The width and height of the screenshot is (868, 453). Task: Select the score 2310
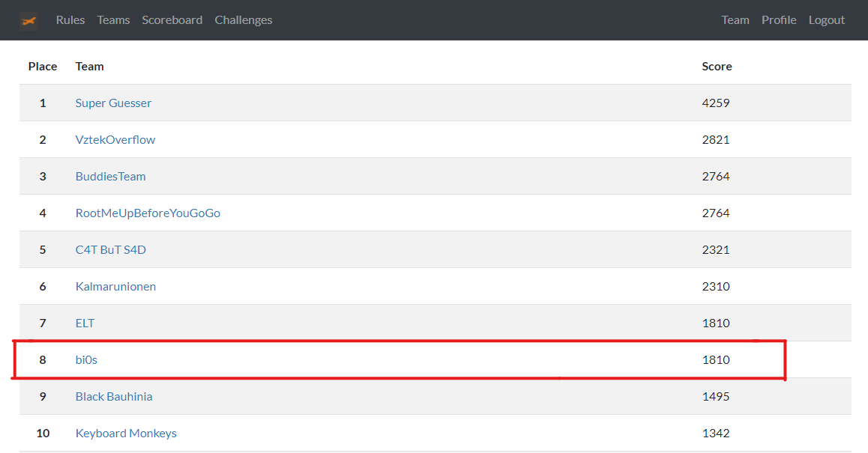(716, 287)
